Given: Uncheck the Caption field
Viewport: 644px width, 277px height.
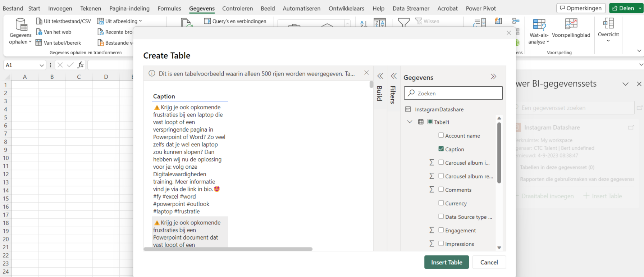Looking at the screenshot, I should coord(441,149).
